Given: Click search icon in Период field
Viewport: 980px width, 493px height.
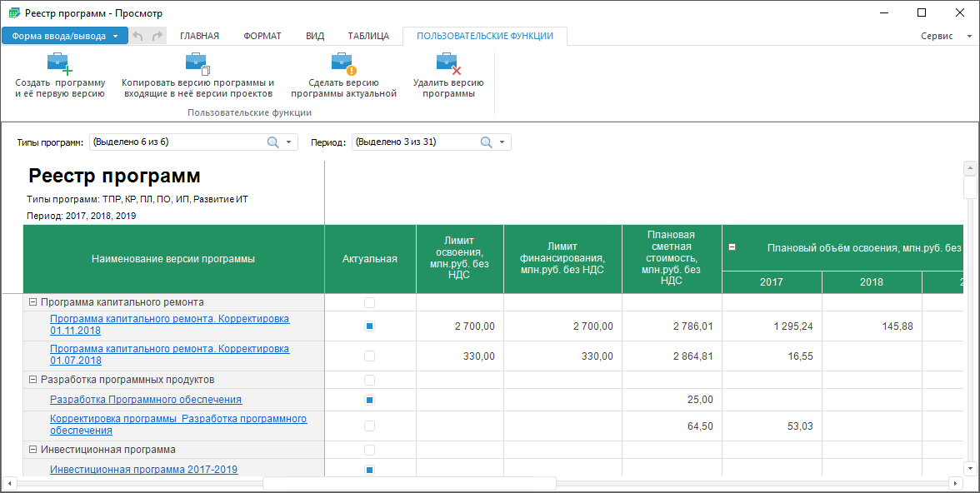Looking at the screenshot, I should click(x=487, y=142).
